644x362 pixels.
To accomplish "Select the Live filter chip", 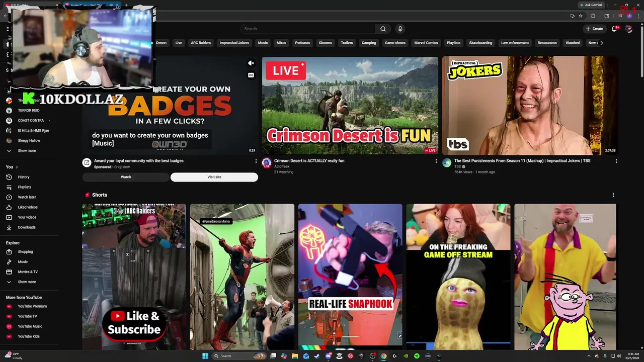I will coord(179,43).
